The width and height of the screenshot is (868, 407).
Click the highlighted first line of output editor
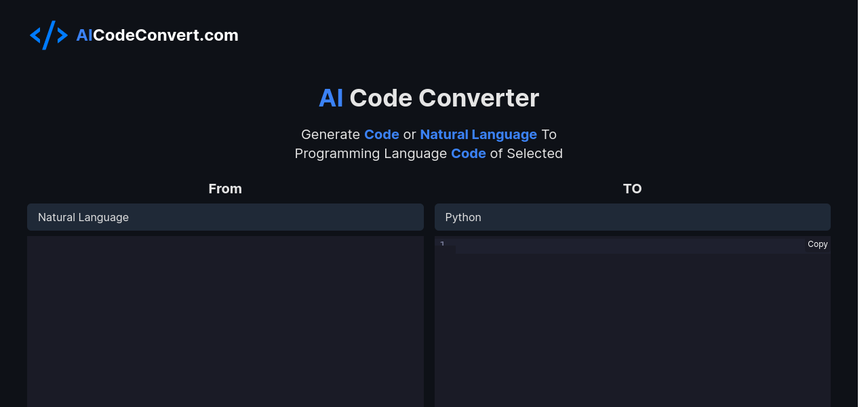627,246
